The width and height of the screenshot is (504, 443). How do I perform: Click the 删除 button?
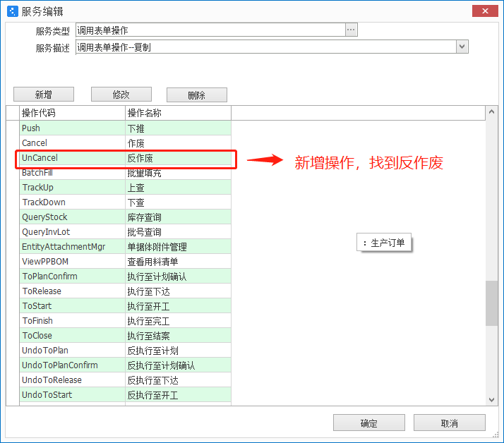[197, 95]
